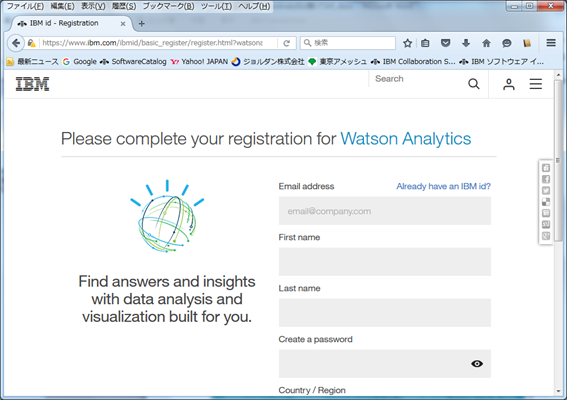Toggle password visibility eye icon

477,363
